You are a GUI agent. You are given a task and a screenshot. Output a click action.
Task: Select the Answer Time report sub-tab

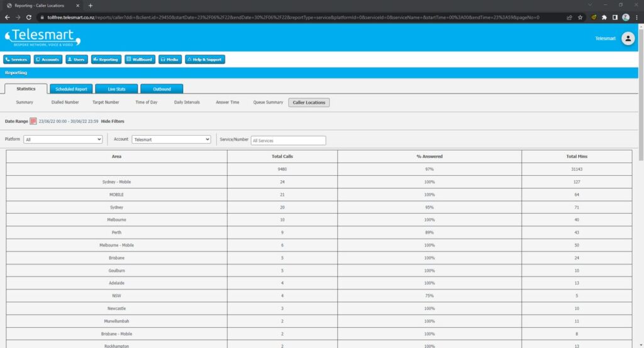[x=228, y=102]
